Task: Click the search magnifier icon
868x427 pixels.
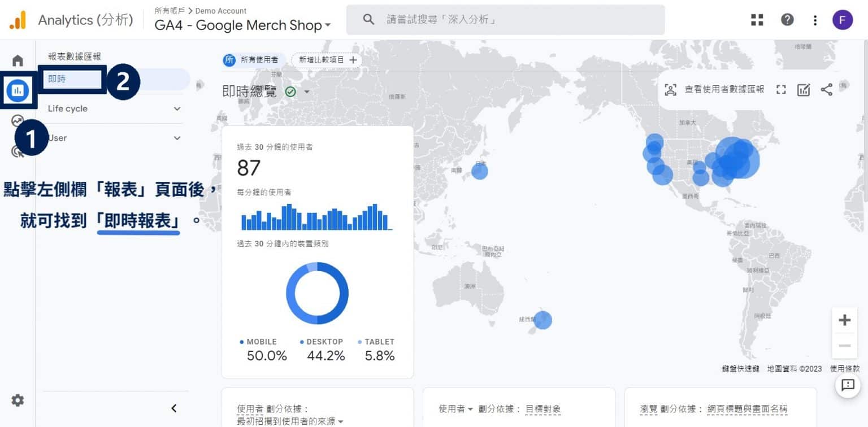Action: tap(368, 20)
